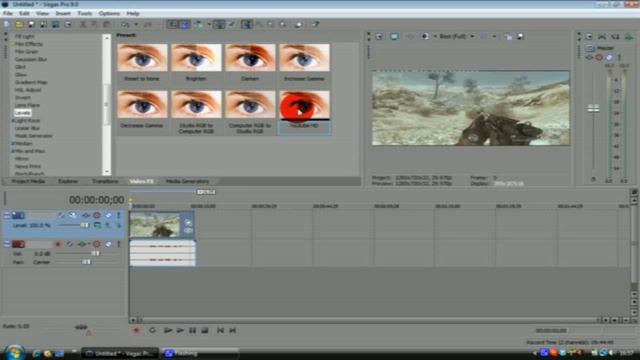Image resolution: width=640 pixels, height=360 pixels.
Task: Open the preview Overlays dropdown arrow
Action: point(494,36)
